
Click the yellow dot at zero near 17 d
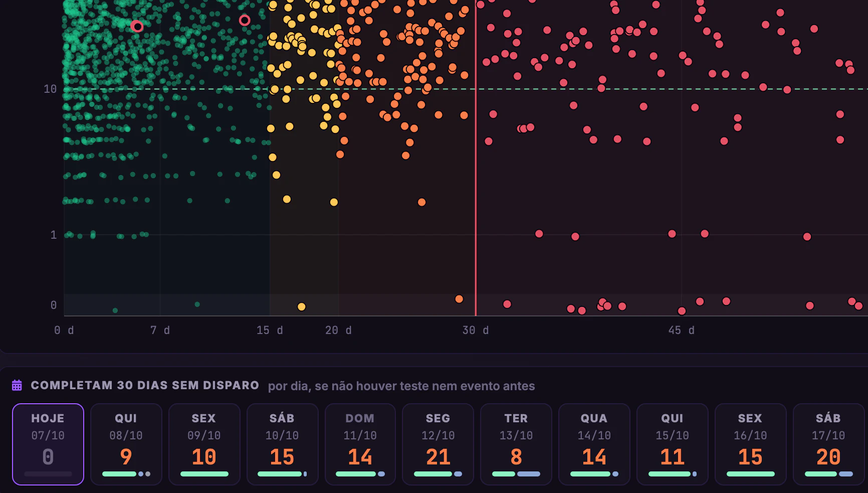tap(302, 306)
